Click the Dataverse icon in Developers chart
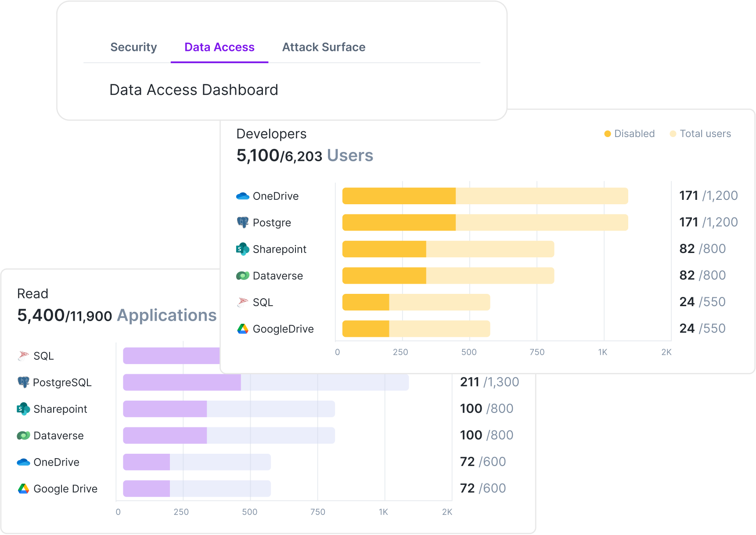Screen dimensions: 756x535 coord(243,276)
